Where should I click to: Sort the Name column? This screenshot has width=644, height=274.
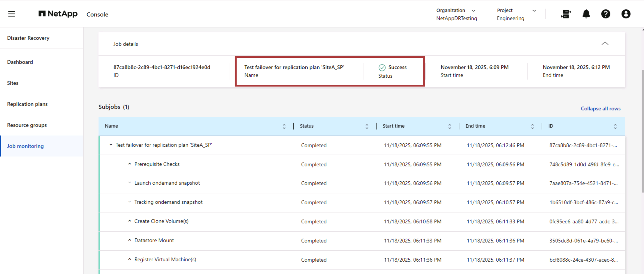pyautogui.click(x=284, y=126)
